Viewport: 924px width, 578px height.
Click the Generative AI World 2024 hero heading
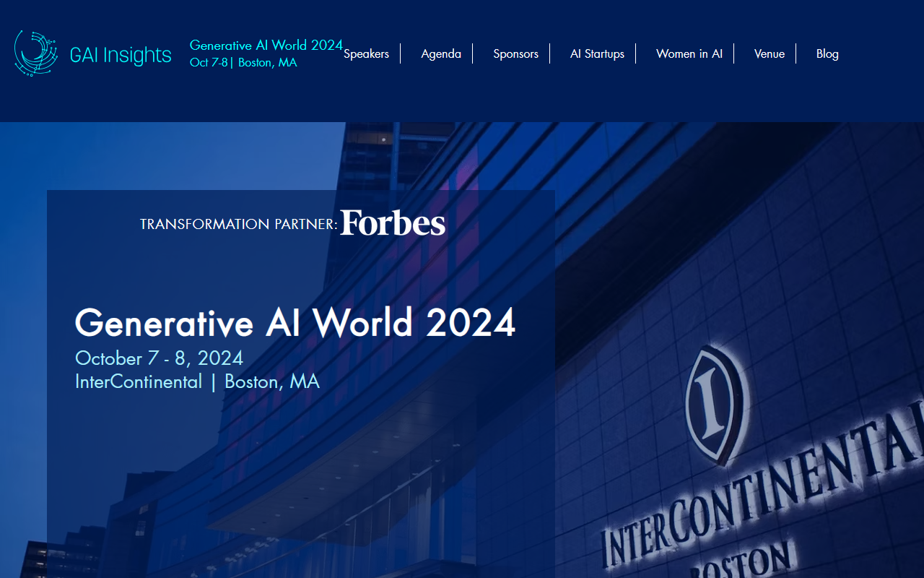tap(295, 322)
